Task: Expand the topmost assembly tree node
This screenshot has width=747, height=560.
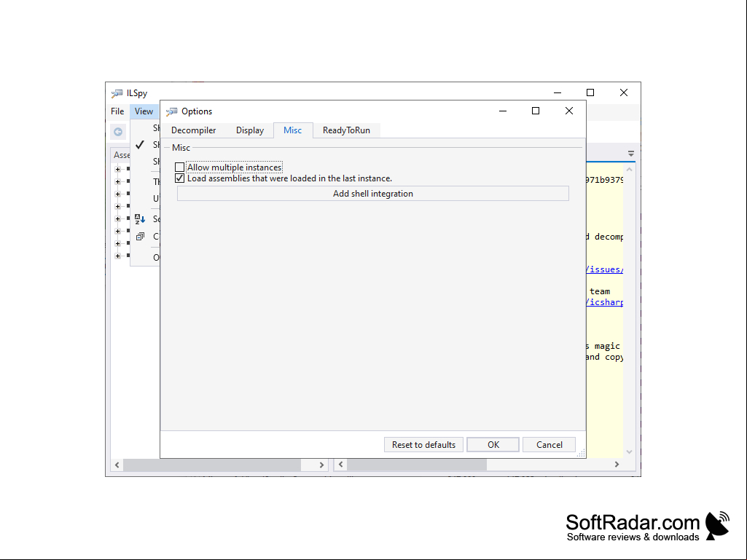Action: [117, 169]
